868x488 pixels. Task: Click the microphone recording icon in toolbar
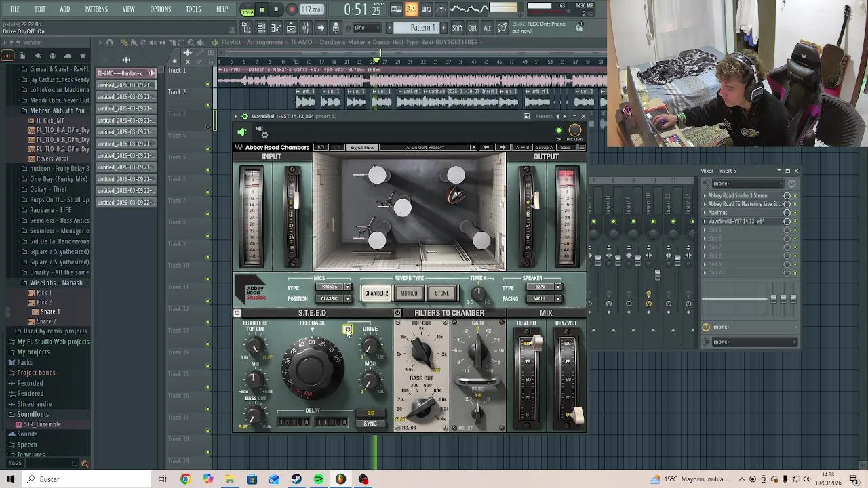pyautogui.click(x=335, y=28)
